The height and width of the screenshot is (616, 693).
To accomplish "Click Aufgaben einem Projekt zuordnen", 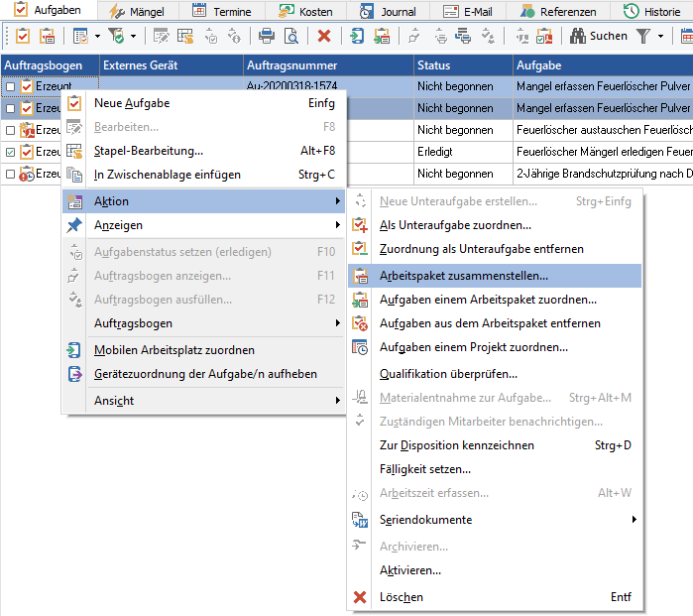I will [495, 347].
